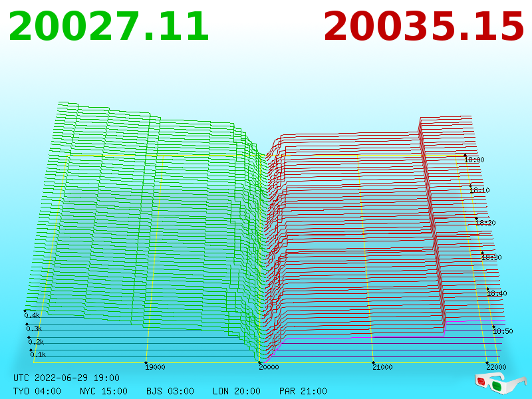
Task: Click the 18:50 time axis marker
Action: coord(503,331)
